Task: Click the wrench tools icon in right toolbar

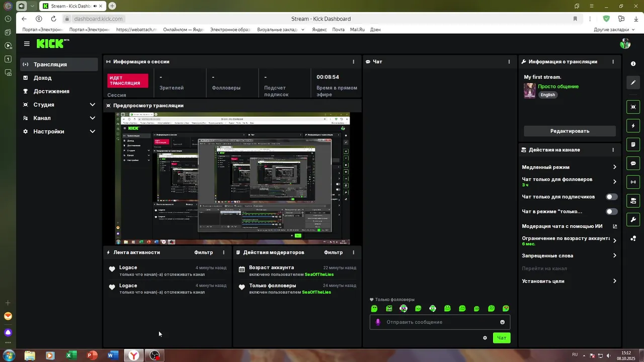Action: pos(633,220)
